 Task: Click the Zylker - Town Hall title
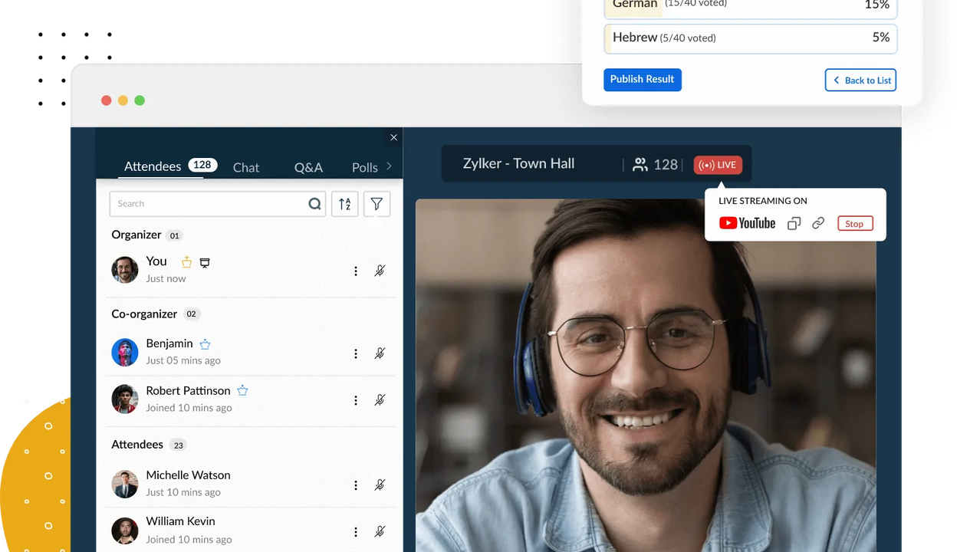tap(518, 163)
